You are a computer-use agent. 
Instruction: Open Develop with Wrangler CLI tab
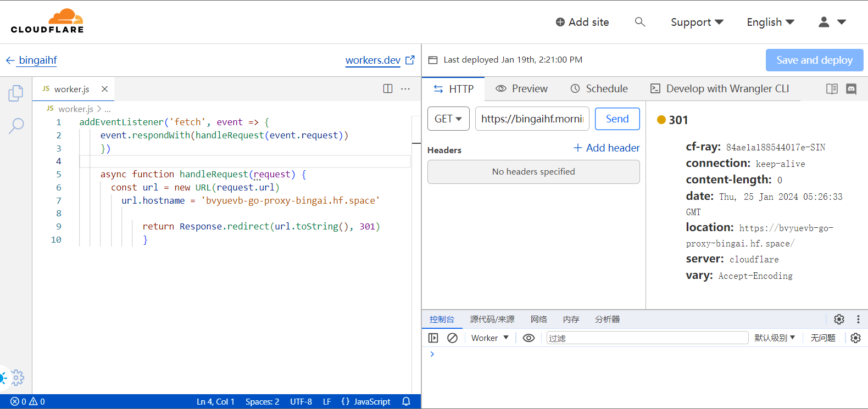pyautogui.click(x=720, y=89)
